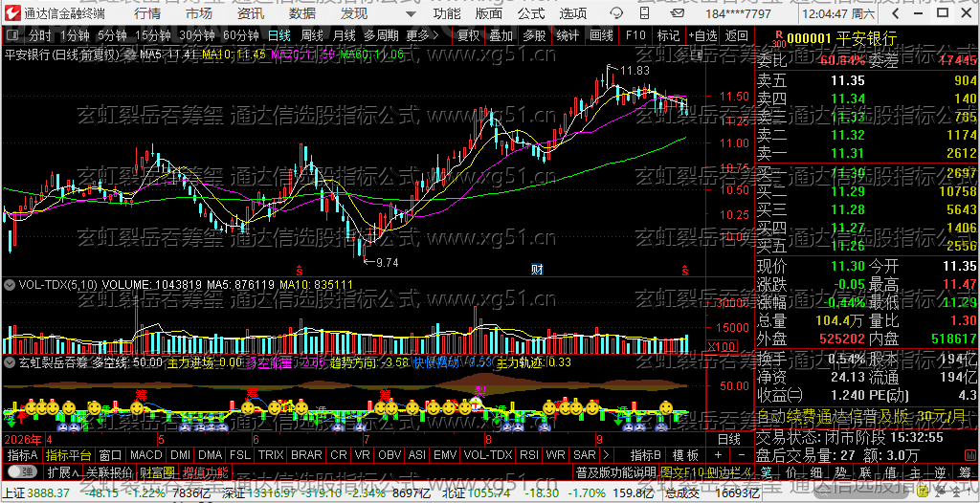Image resolution: width=980 pixels, height=503 pixels.
Task: Click the 返回 button
Action: point(736,35)
